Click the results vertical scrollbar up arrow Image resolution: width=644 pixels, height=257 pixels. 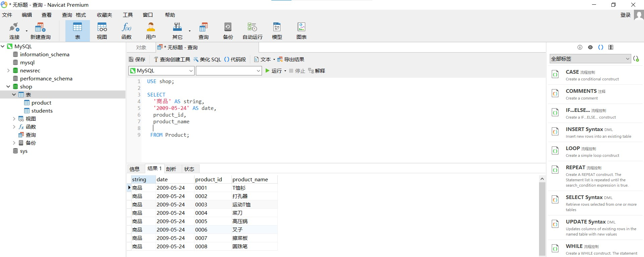542,179
